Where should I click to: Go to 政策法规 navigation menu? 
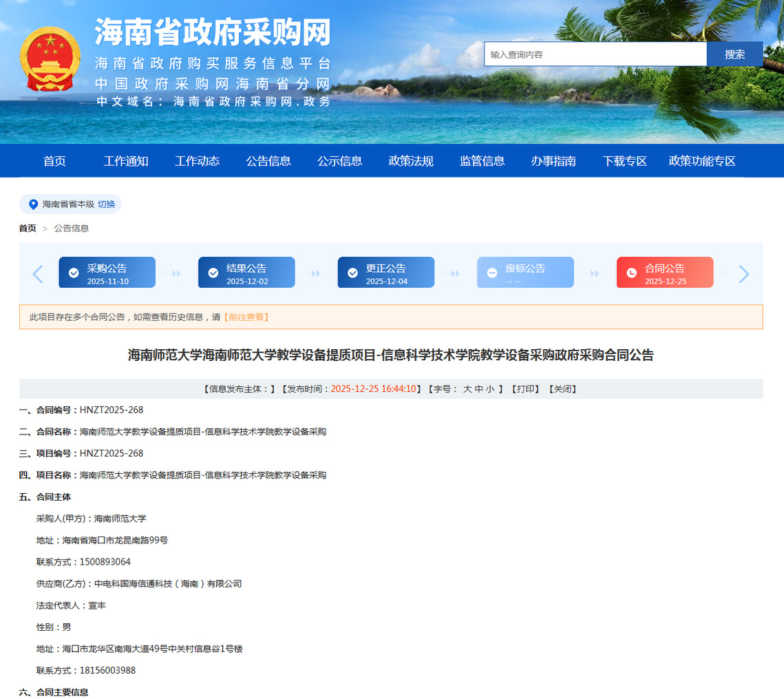[x=411, y=161]
